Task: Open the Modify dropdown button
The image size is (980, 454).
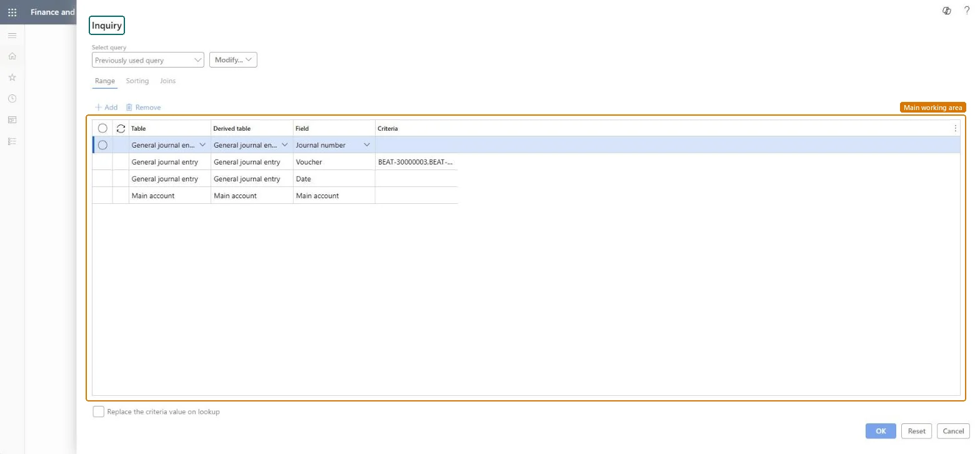Action: coord(233,60)
